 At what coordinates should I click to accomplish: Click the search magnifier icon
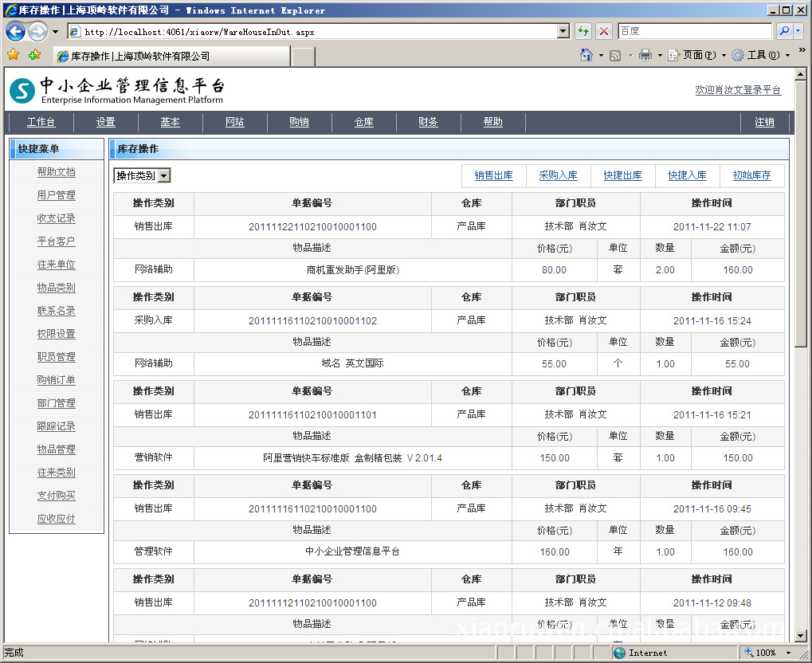click(x=784, y=32)
